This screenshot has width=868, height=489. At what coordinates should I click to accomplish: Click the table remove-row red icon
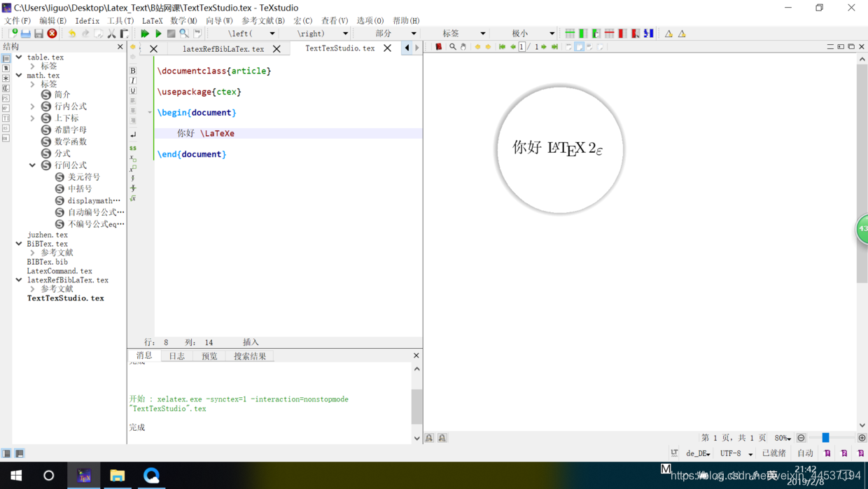610,34
